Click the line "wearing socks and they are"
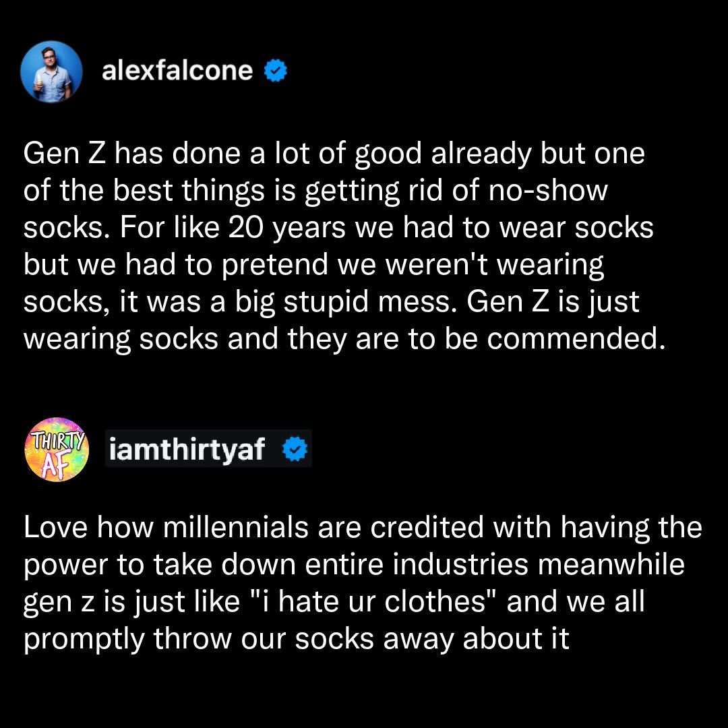This screenshot has height=728, width=728. point(344,339)
